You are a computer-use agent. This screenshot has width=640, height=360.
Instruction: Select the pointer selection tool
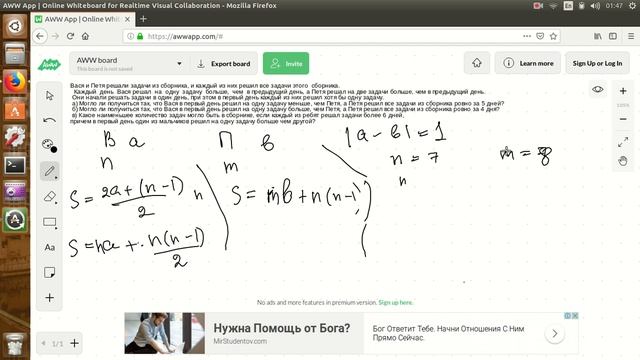49,96
